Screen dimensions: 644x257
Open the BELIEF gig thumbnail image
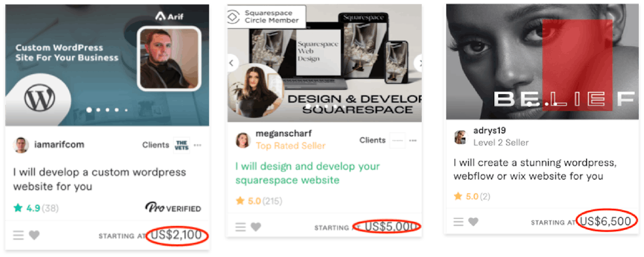tap(542, 61)
